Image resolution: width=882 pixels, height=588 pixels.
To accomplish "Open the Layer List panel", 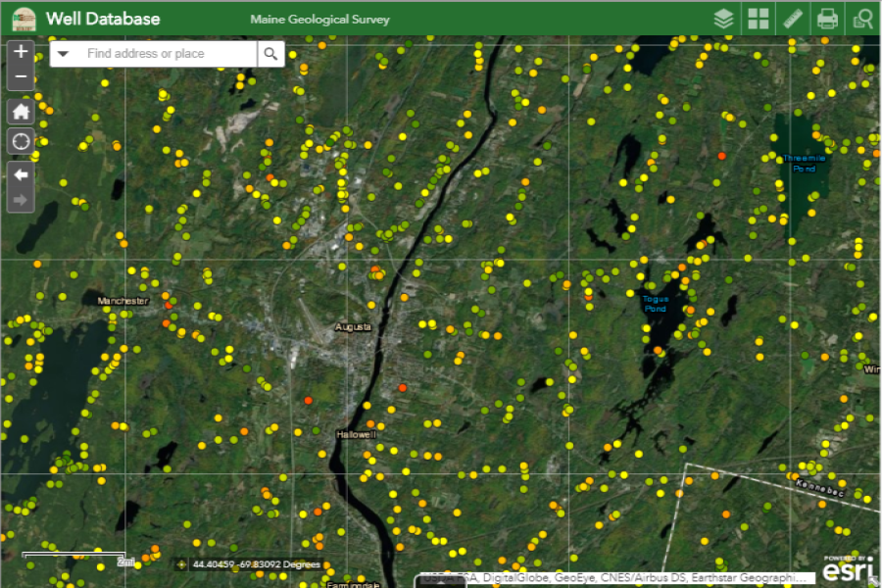I will [722, 18].
